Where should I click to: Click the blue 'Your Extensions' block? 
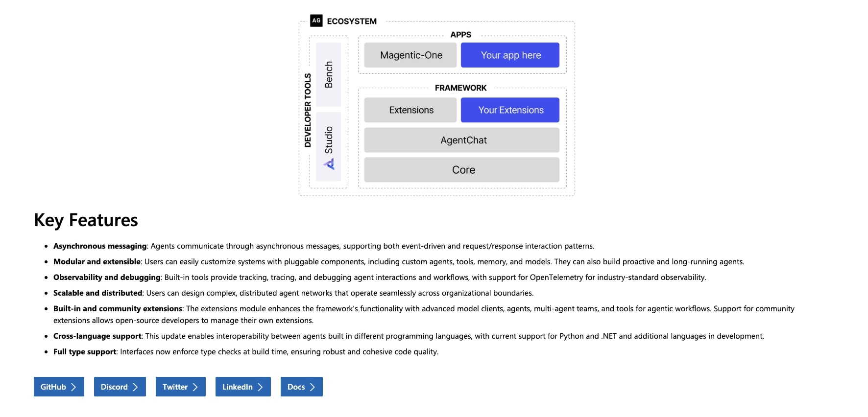[510, 110]
